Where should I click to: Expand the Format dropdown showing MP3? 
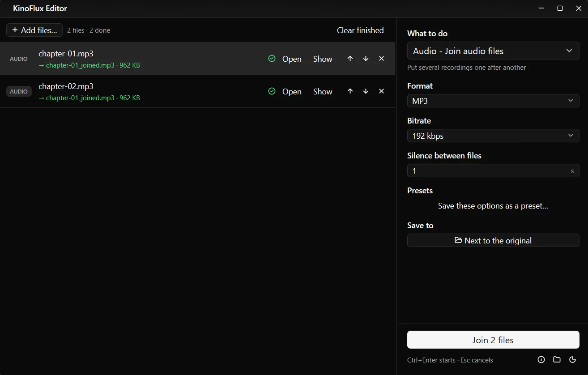coord(493,101)
